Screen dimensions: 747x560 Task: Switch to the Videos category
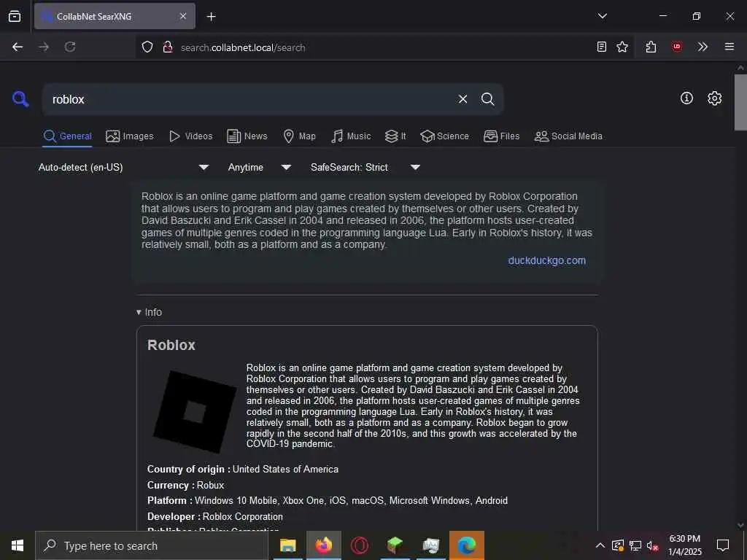190,136
